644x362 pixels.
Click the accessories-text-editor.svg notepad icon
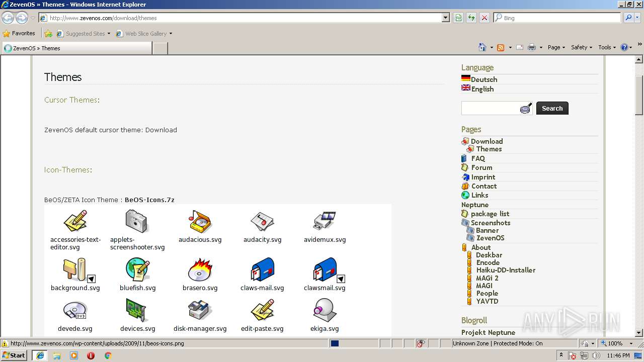pyautogui.click(x=75, y=222)
